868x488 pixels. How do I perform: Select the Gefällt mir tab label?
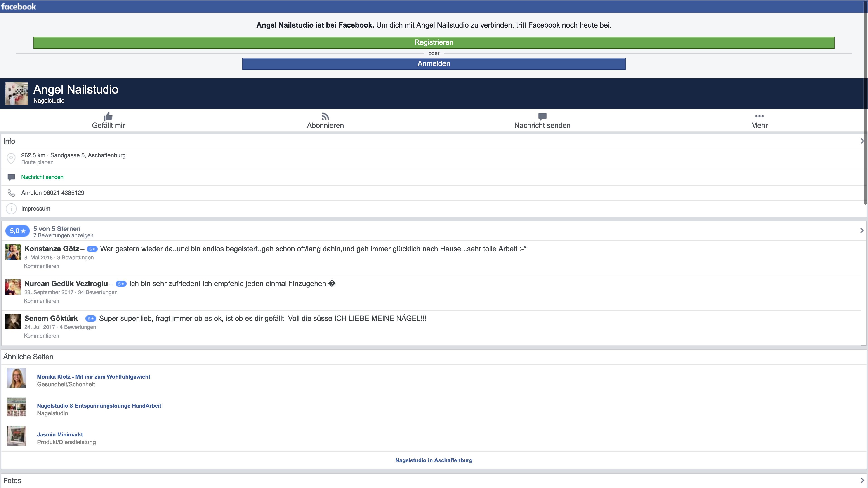point(108,125)
